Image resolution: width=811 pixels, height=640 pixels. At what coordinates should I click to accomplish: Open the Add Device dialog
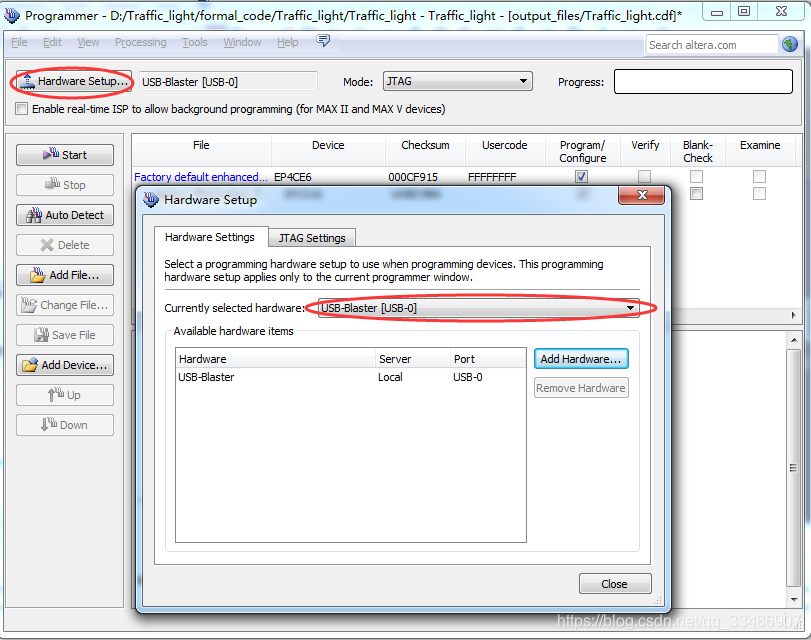(x=65, y=365)
